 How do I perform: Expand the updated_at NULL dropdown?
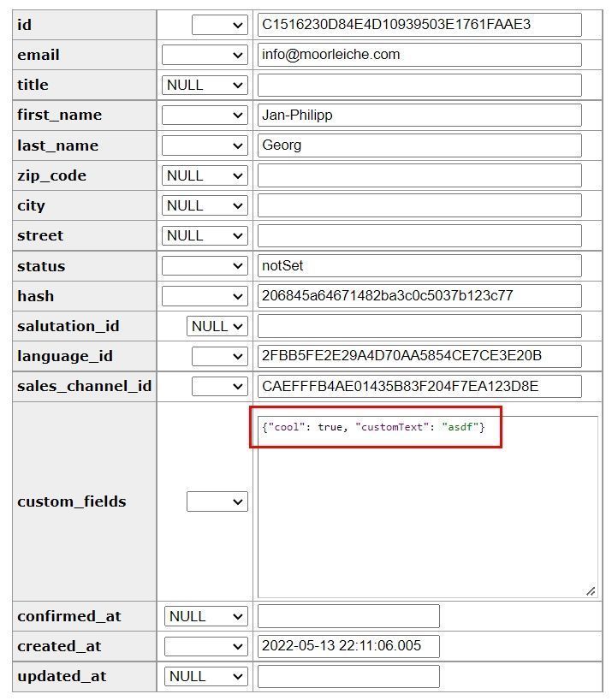[205, 676]
